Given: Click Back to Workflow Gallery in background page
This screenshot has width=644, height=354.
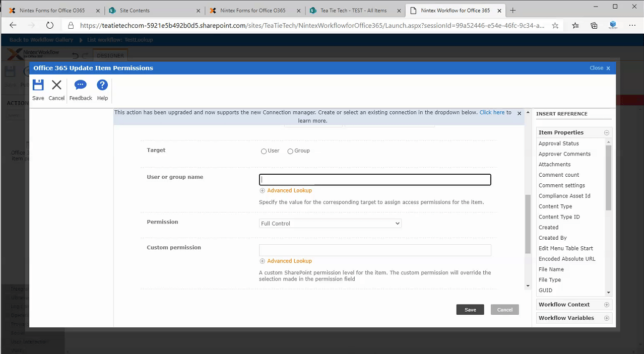Looking at the screenshot, I should pos(41,40).
